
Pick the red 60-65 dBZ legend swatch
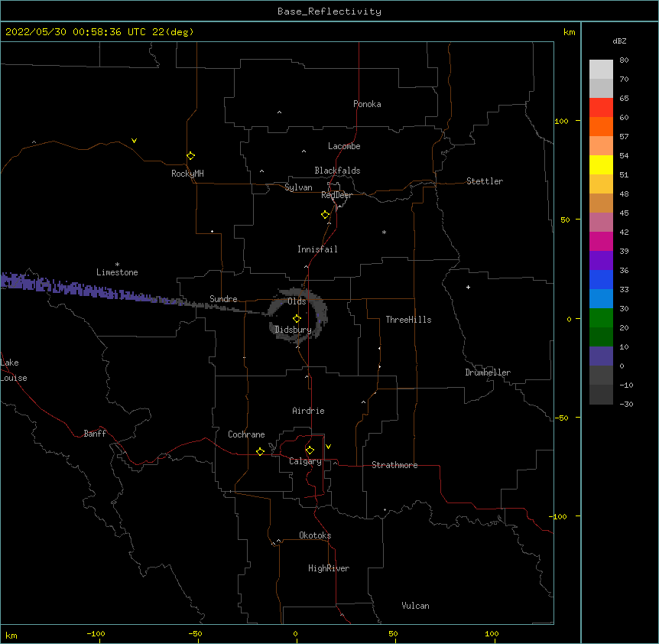click(x=601, y=108)
